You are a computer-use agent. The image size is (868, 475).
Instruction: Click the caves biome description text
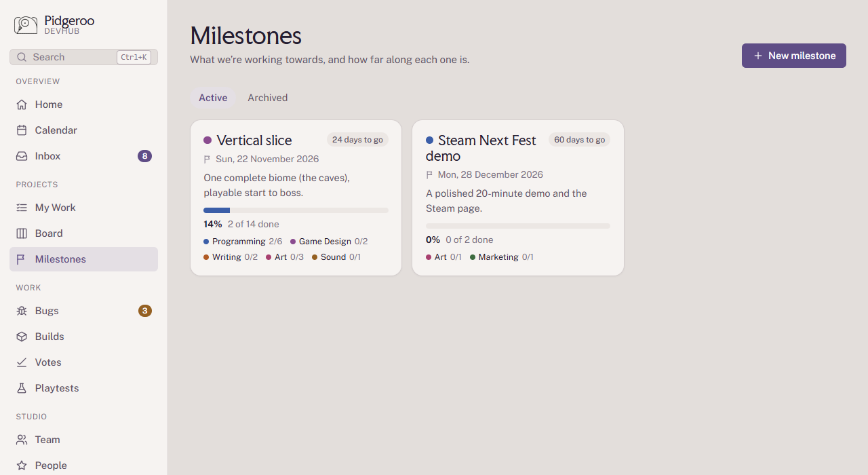tap(277, 185)
